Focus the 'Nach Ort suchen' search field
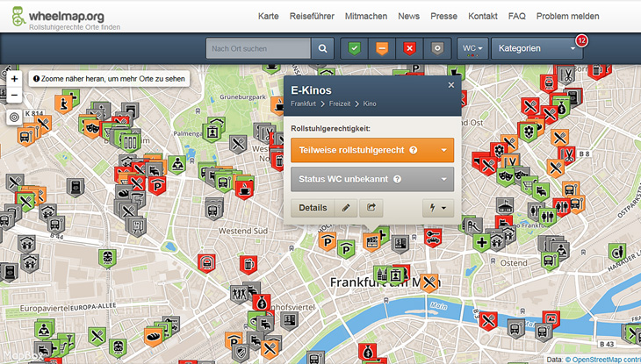 click(x=258, y=48)
